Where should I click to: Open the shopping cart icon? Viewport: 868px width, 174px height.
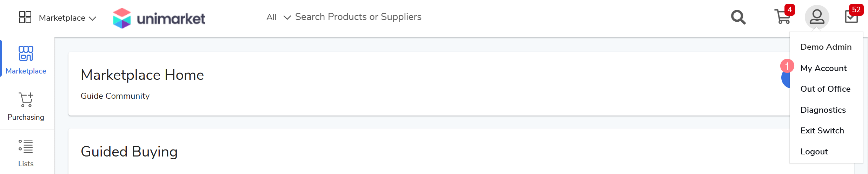(x=783, y=17)
